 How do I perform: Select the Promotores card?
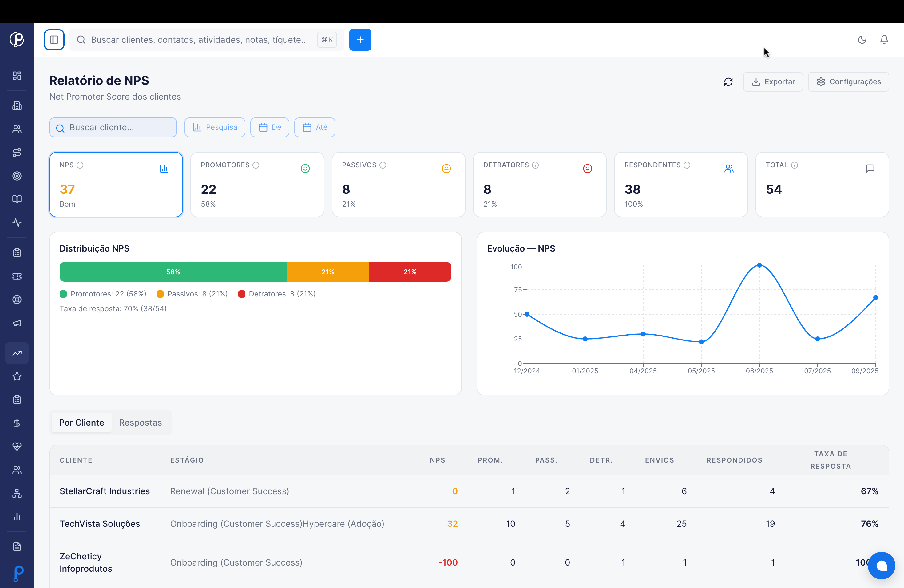(257, 185)
